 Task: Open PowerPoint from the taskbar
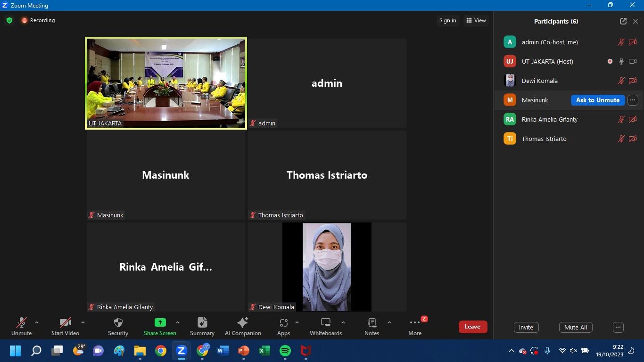(x=244, y=351)
